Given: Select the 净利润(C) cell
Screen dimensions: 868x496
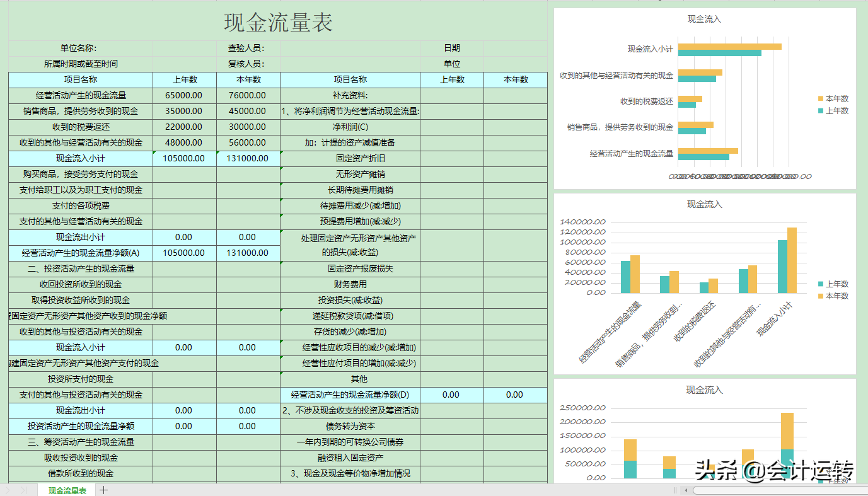Looking at the screenshot, I should point(350,127).
